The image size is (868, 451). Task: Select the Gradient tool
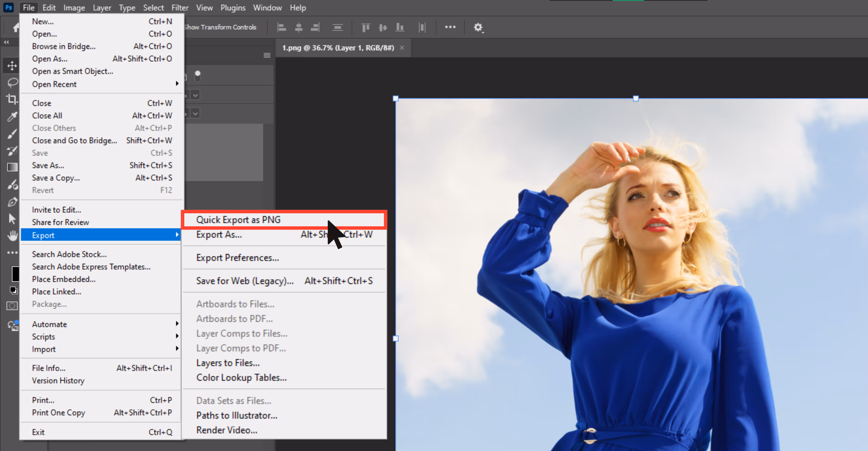pyautogui.click(x=12, y=167)
